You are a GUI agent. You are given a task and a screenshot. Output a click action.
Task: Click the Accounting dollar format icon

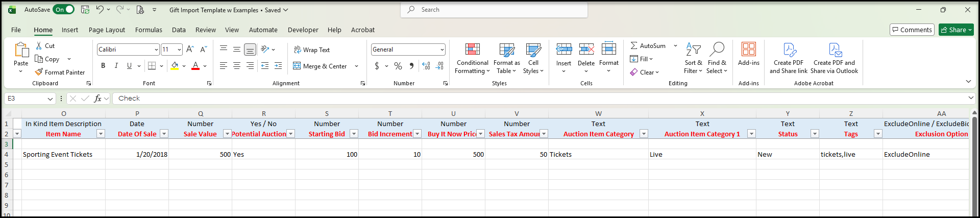pyautogui.click(x=377, y=66)
